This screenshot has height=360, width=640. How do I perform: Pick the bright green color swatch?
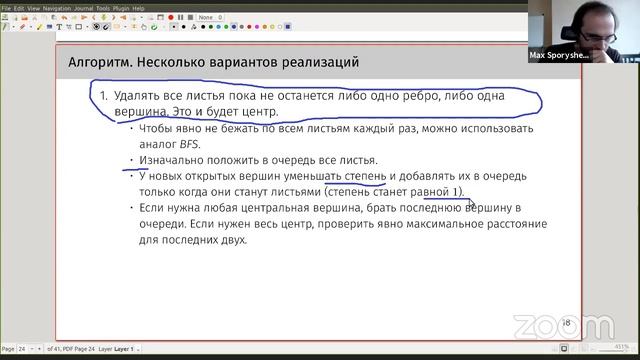point(226,27)
